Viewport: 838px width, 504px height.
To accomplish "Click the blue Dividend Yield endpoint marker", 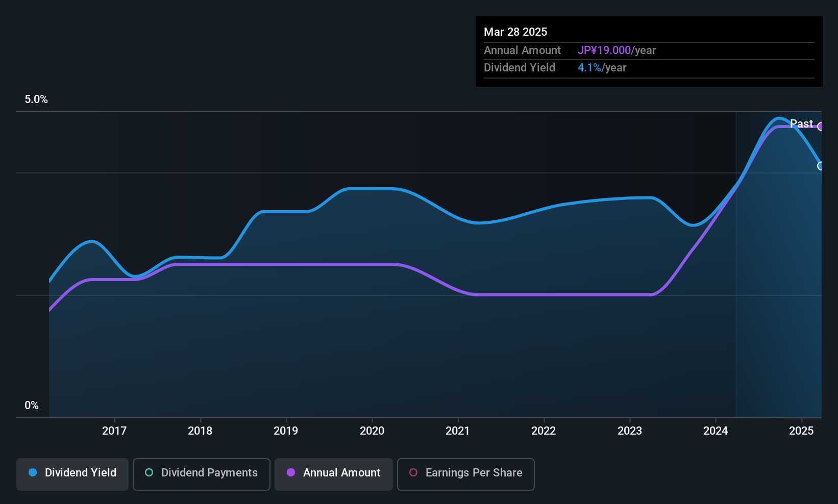I will click(820, 166).
